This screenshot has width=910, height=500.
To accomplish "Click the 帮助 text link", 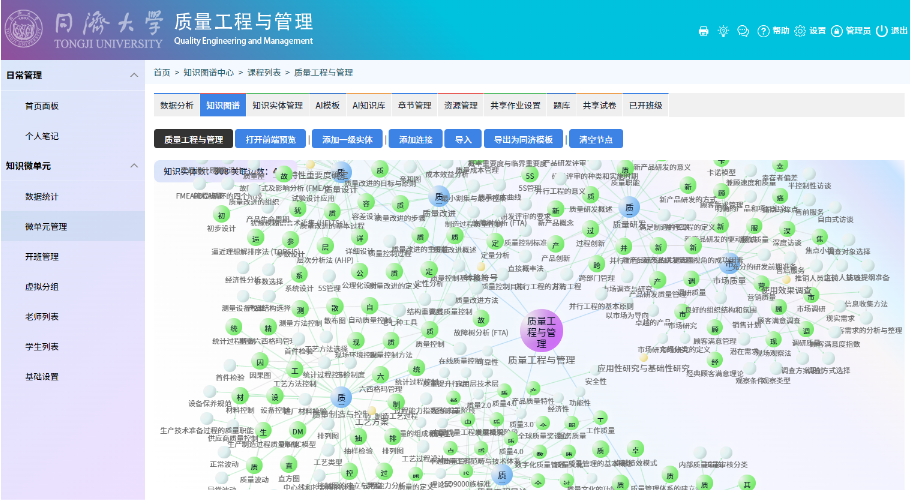I will coord(781,31).
